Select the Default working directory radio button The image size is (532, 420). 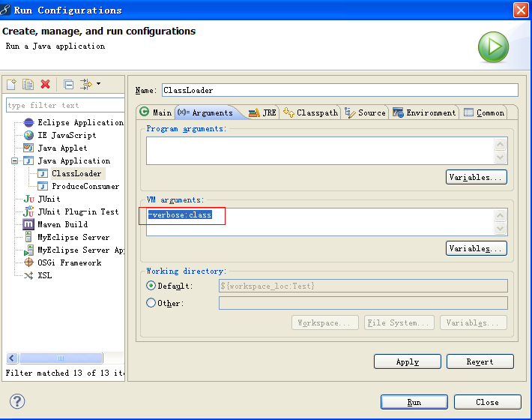(151, 286)
